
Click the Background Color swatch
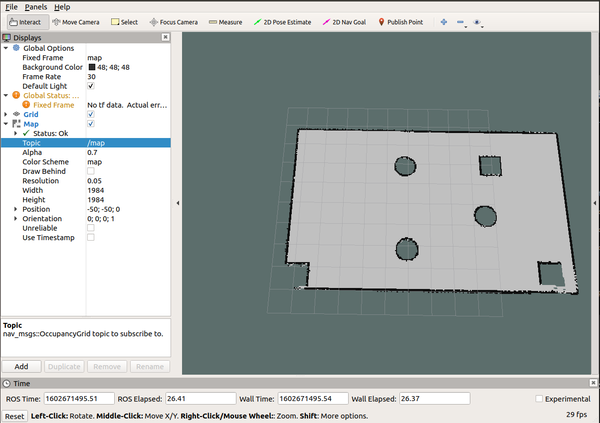(x=92, y=67)
